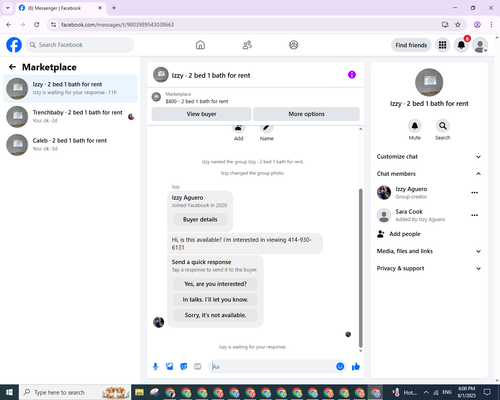Open Izzy - 2 bed 1 bath conversation
The image size is (500, 400).
(70, 89)
